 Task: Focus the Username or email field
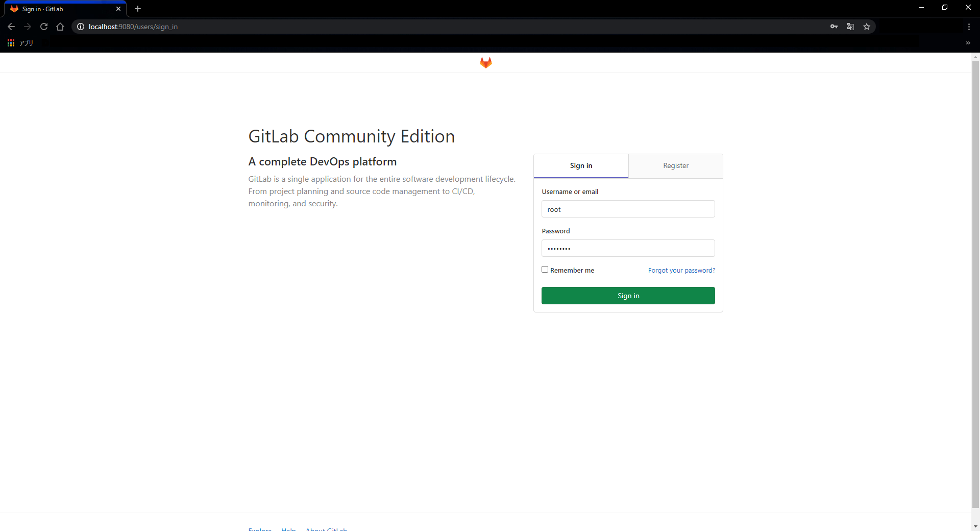[x=628, y=209]
